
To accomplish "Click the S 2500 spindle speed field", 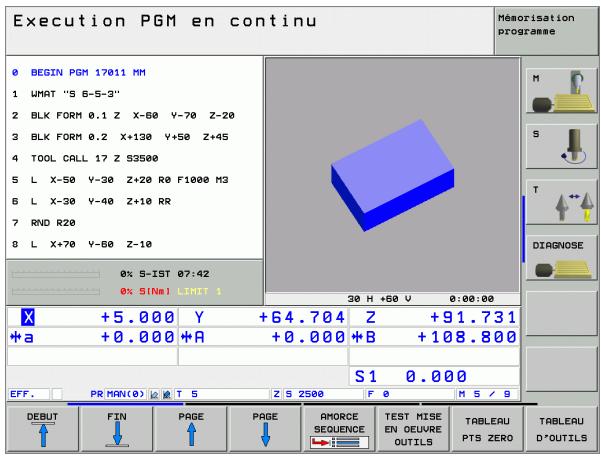I will 323,394.
